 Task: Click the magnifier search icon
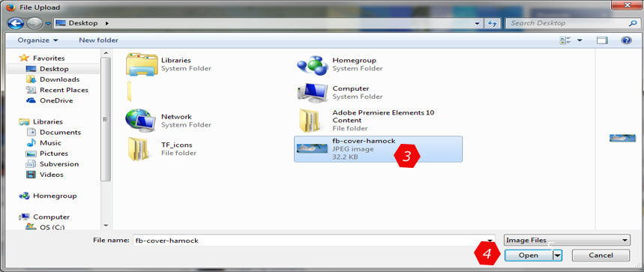[x=633, y=23]
